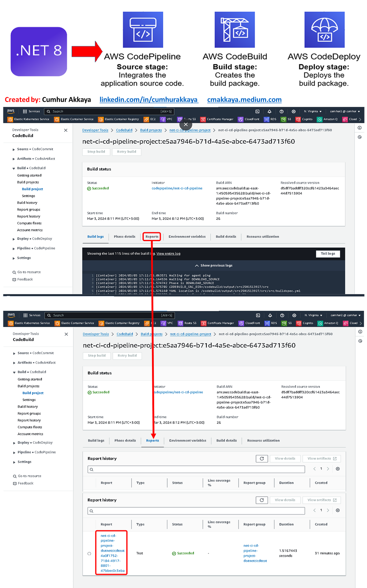Open settings gear in upper console header

tap(294, 112)
